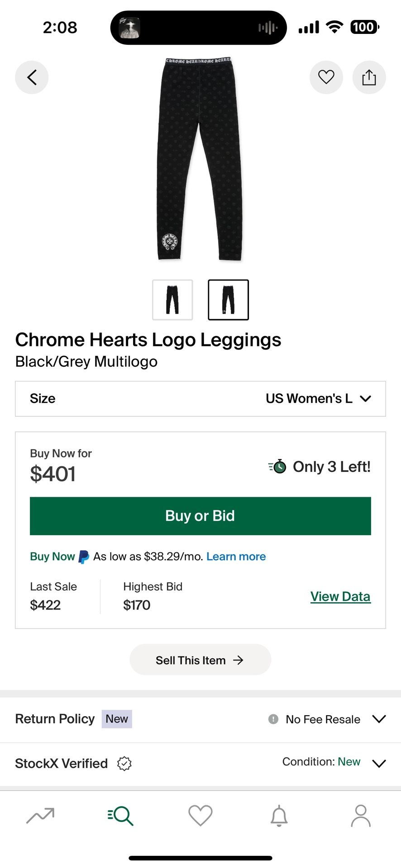Open the favorites heart tab
Image resolution: width=401 pixels, height=868 pixels.
click(x=200, y=816)
